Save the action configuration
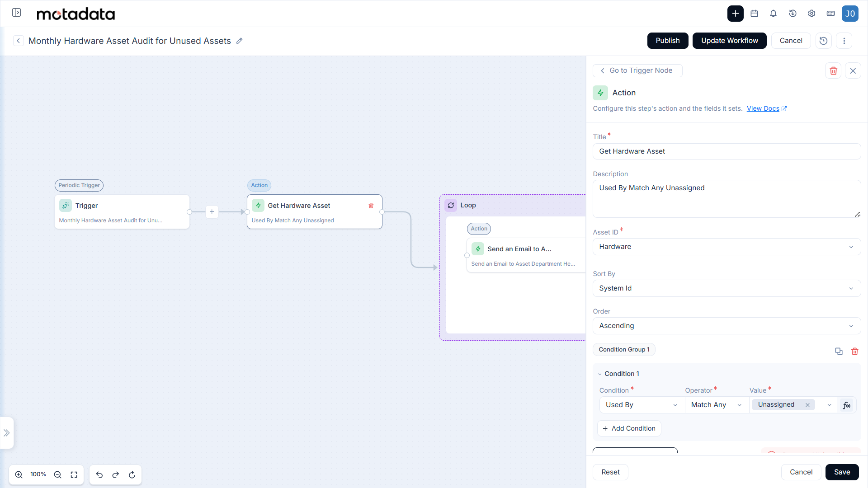 [x=842, y=472]
